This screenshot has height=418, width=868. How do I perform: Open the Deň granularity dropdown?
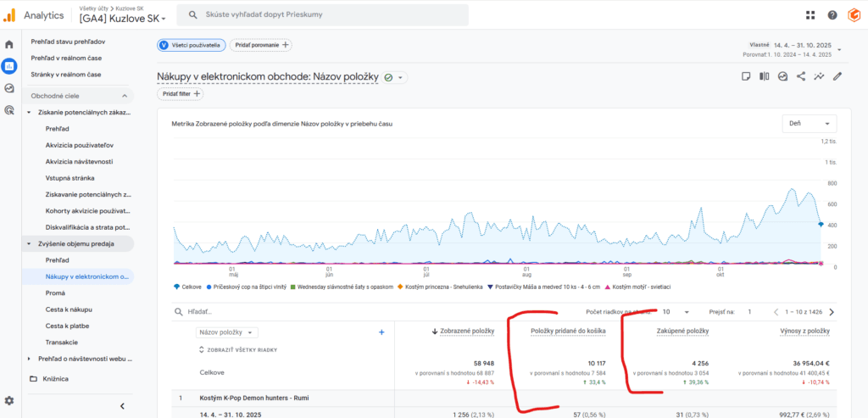(x=810, y=124)
